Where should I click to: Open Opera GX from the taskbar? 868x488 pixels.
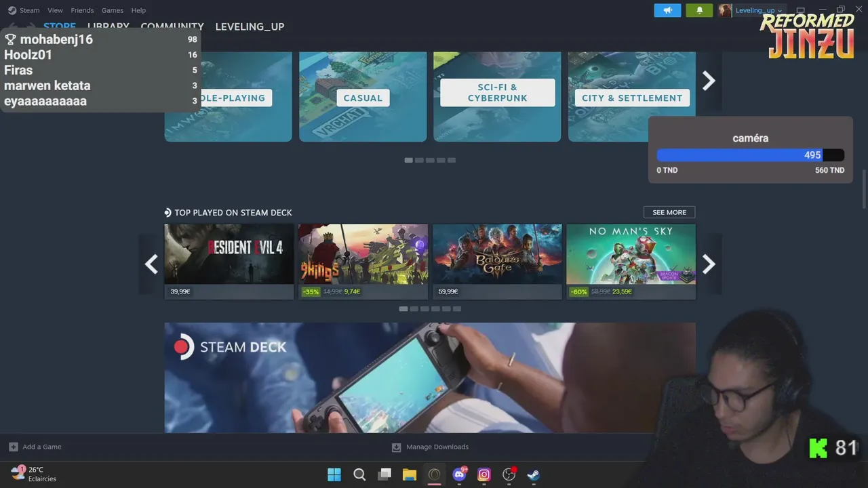434,474
